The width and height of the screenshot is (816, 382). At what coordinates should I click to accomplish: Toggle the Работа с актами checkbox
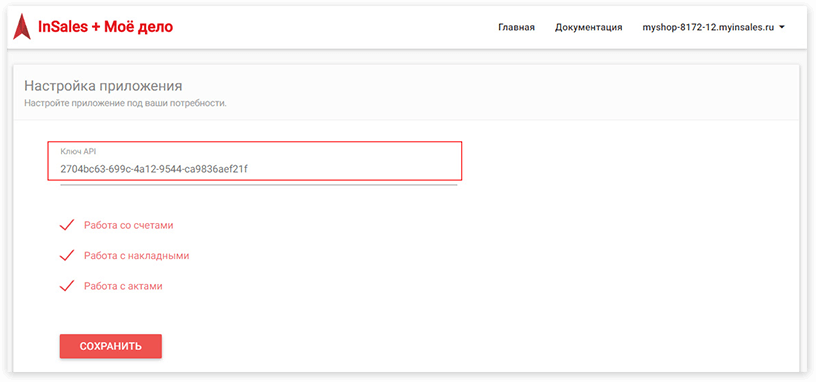[67, 286]
